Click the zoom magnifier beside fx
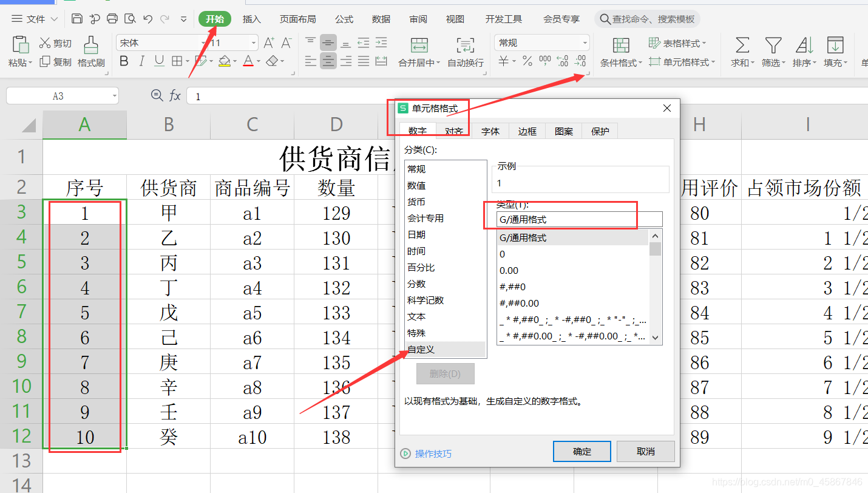This screenshot has width=868, height=493. [x=157, y=95]
